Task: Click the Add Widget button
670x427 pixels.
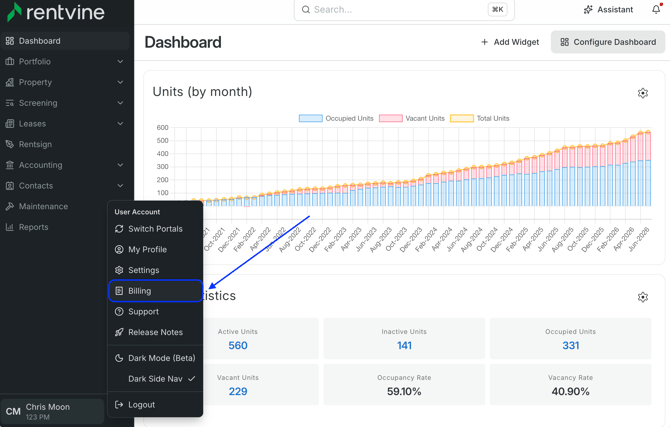Action: 510,42
